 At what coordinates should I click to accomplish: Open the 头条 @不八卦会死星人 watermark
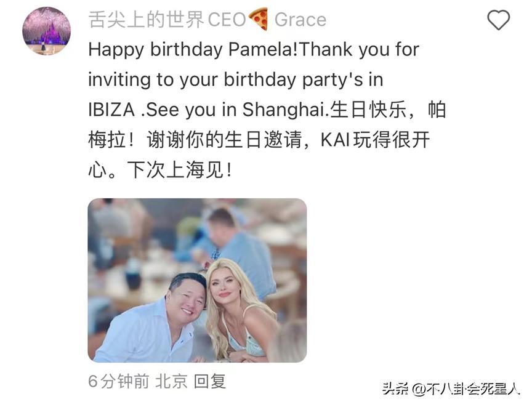(451, 389)
